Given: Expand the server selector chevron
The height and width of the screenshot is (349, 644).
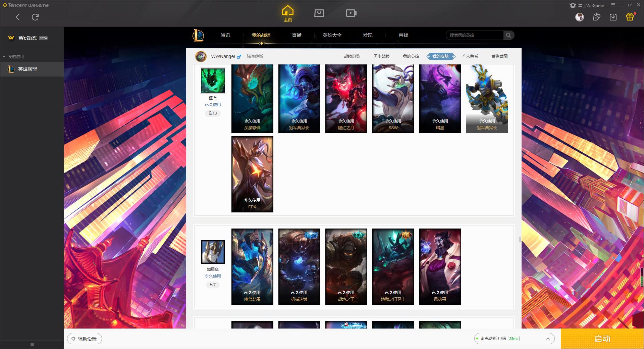Looking at the screenshot, I should [548, 339].
